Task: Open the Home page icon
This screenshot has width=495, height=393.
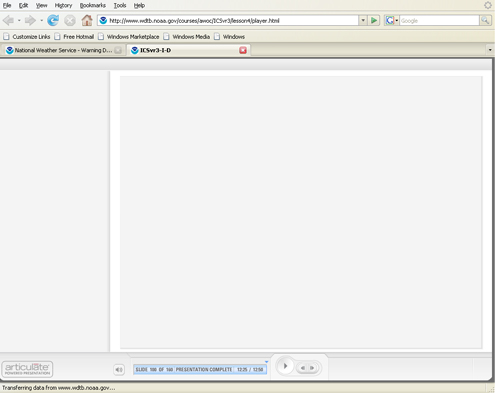Action: click(x=87, y=21)
